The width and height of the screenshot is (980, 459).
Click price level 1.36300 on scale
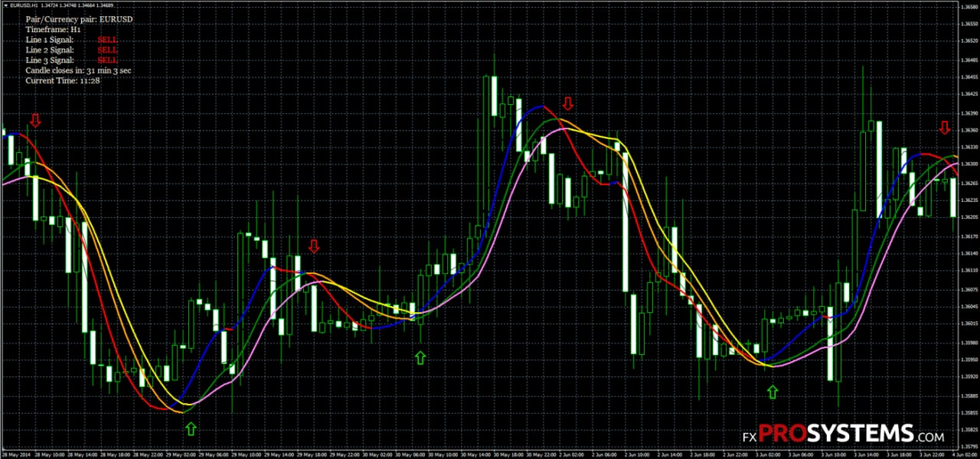click(x=969, y=164)
